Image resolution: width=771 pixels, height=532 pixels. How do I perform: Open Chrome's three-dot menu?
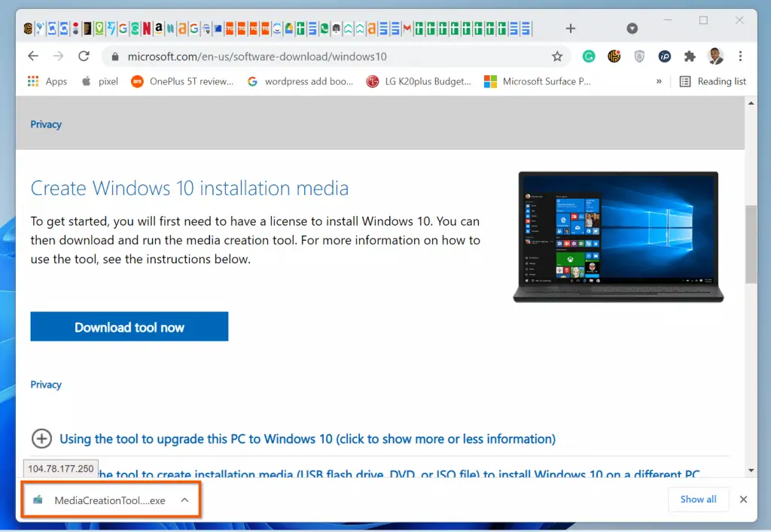[x=741, y=56]
